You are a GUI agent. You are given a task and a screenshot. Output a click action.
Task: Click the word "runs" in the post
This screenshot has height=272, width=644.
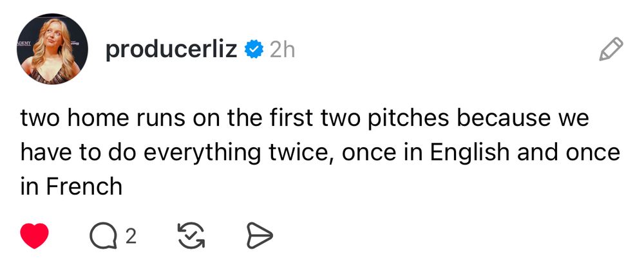click(149, 120)
